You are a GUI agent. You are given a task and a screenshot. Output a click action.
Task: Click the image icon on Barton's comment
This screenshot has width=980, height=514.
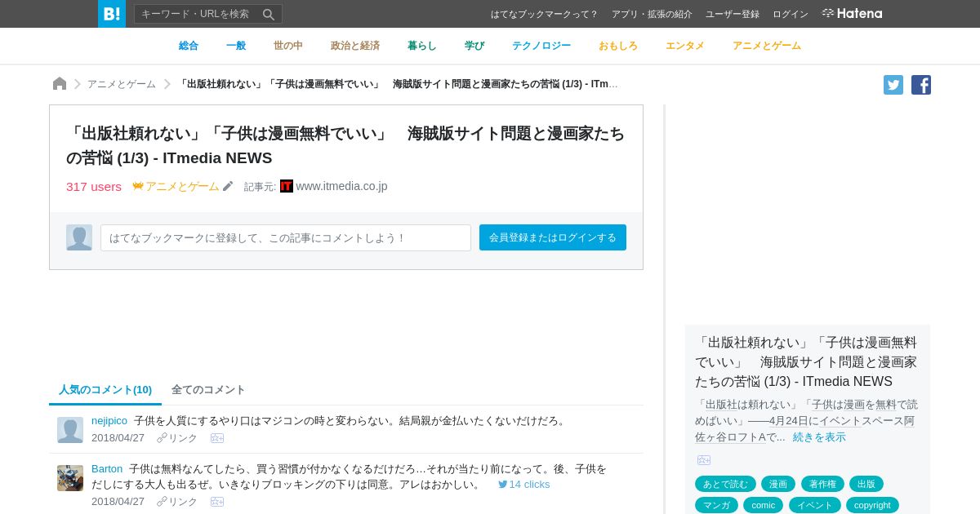(217, 502)
